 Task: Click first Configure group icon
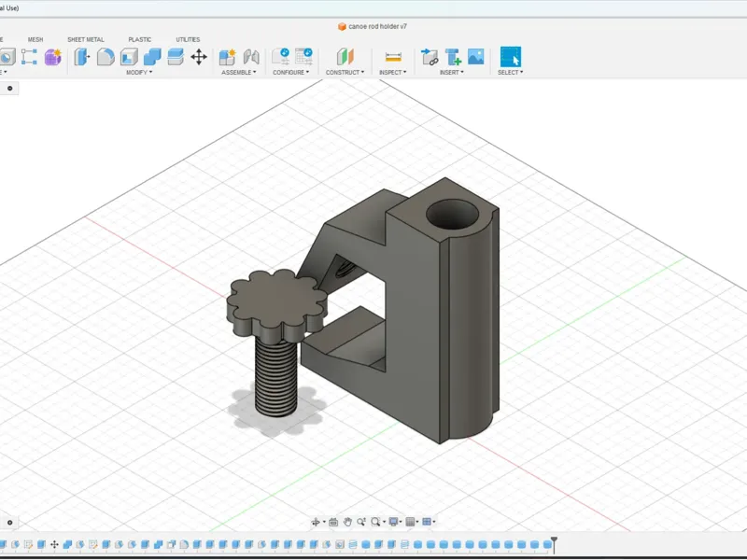(x=281, y=57)
